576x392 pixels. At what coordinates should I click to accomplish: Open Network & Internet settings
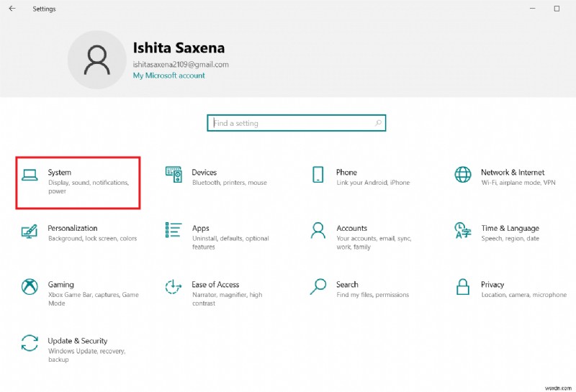(x=505, y=176)
